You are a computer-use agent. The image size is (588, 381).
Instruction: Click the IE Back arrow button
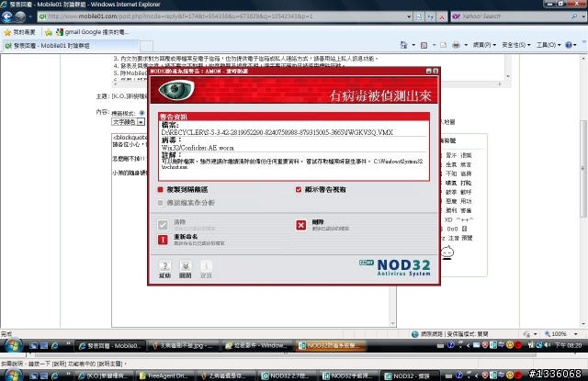(x=6, y=17)
